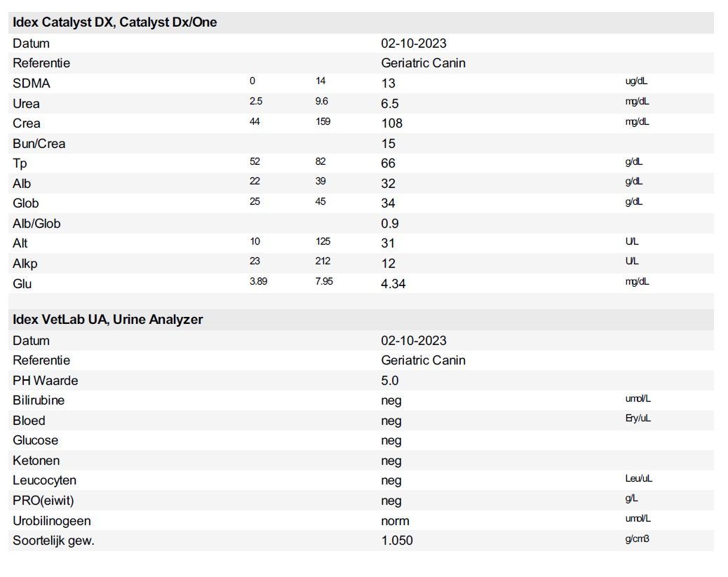Click the Tp row label

coord(20,163)
